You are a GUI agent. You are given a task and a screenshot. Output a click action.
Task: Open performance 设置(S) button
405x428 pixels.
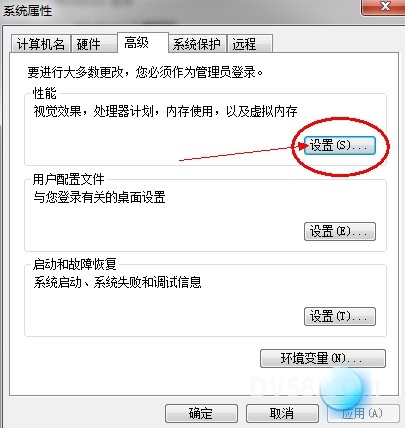[340, 145]
